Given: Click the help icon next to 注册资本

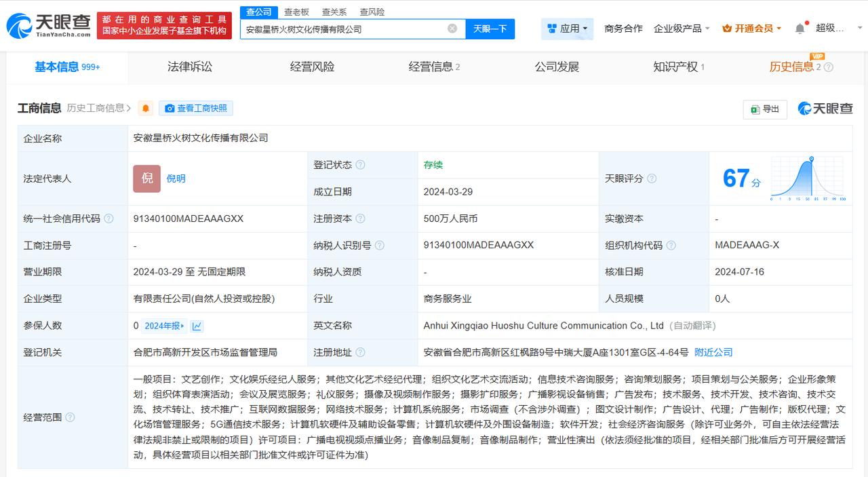Looking at the screenshot, I should click(360, 218).
